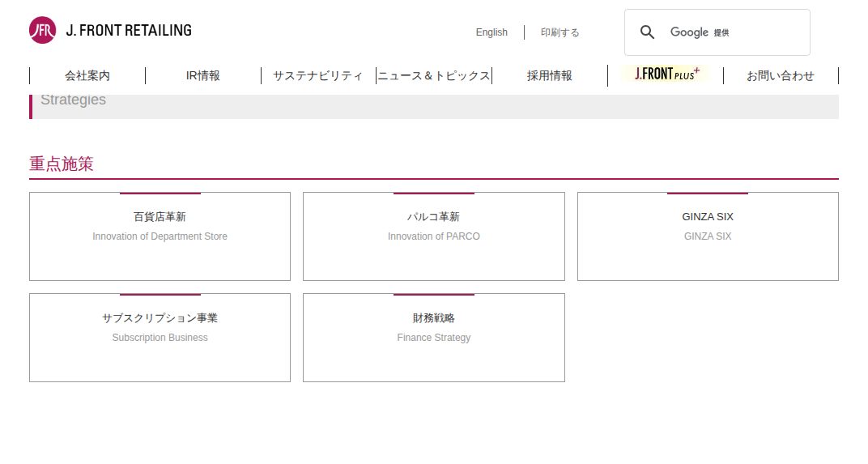Click the JFR round logo icon
Image resolution: width=868 pixels, height=464 pixels.
(x=43, y=30)
